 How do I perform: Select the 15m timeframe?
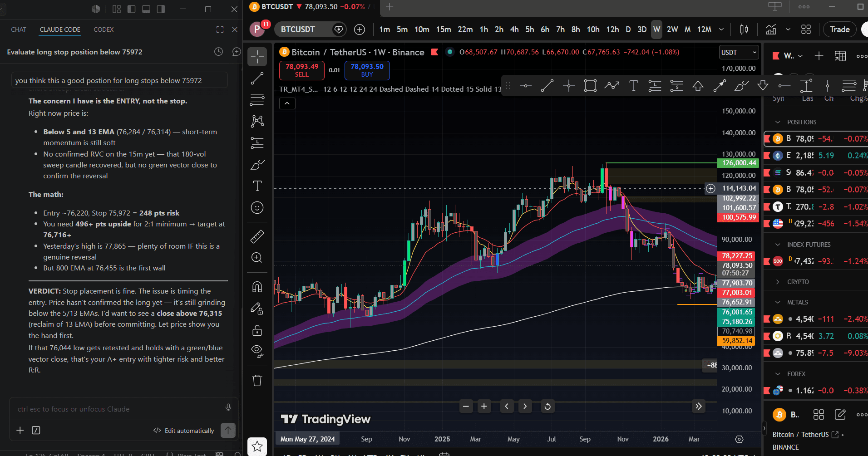(x=444, y=29)
